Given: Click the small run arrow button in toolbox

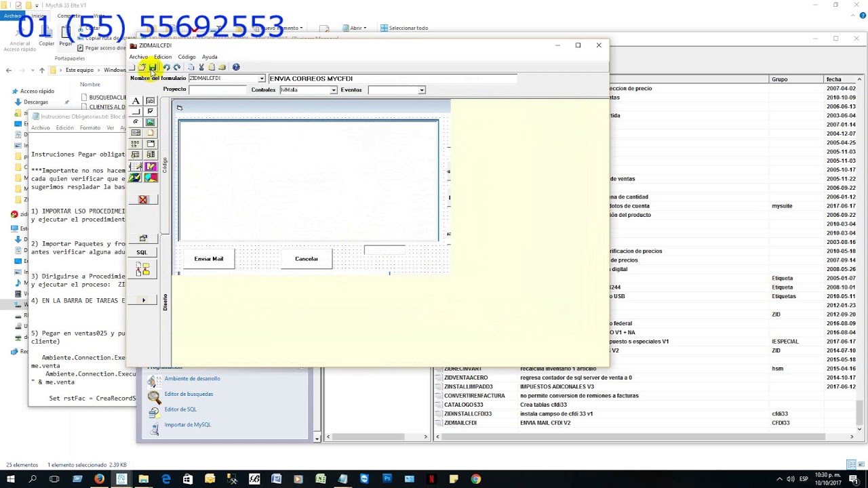Looking at the screenshot, I should (143, 300).
